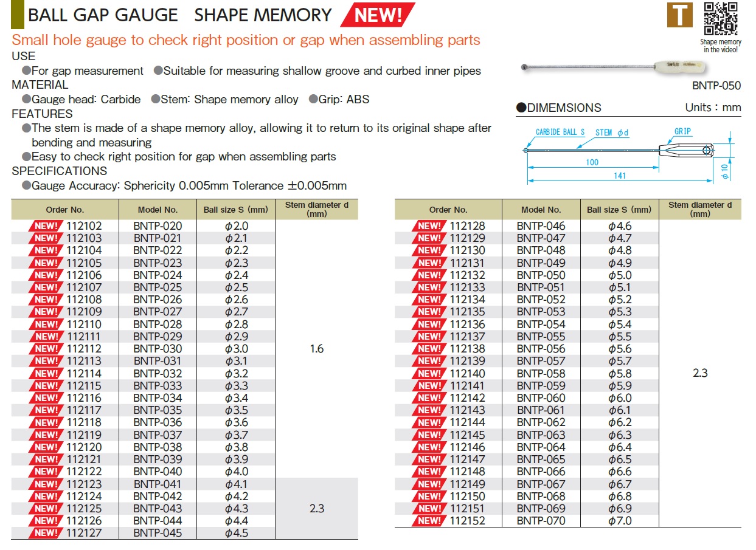This screenshot has width=756, height=550.
Task: Click 'Shape memory in the video!' caption
Action: 721,46
